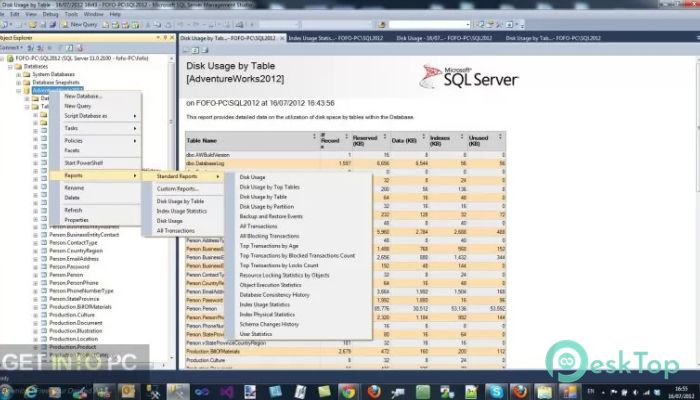This screenshot has height=400, width=700.
Task: Select the Person.EmailAddress table
Action: pyautogui.click(x=74, y=259)
